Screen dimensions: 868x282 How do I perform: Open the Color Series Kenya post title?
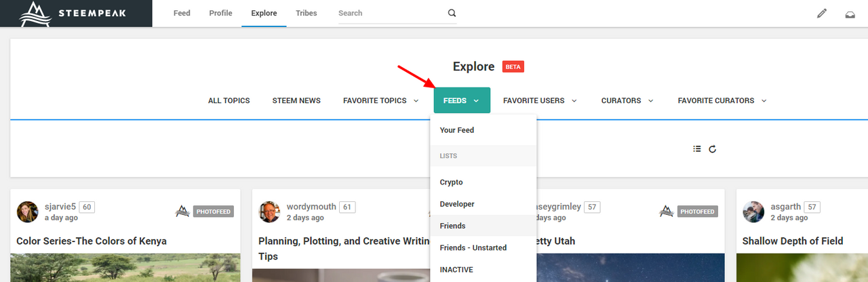tap(92, 241)
